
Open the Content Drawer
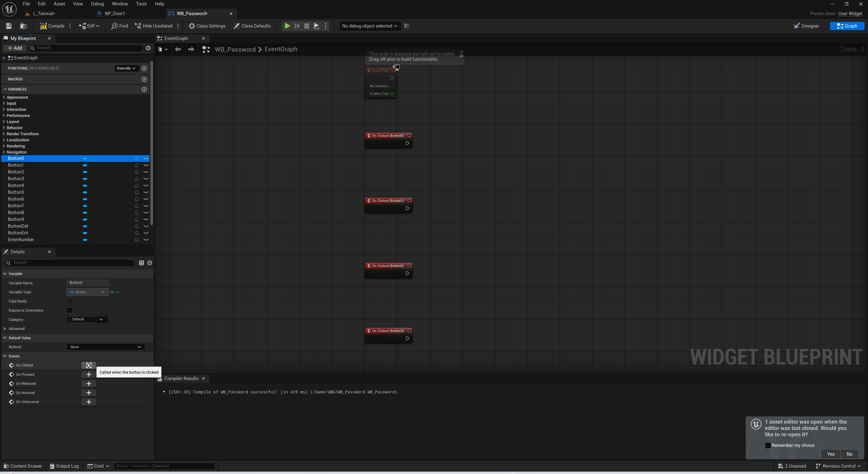click(23, 466)
